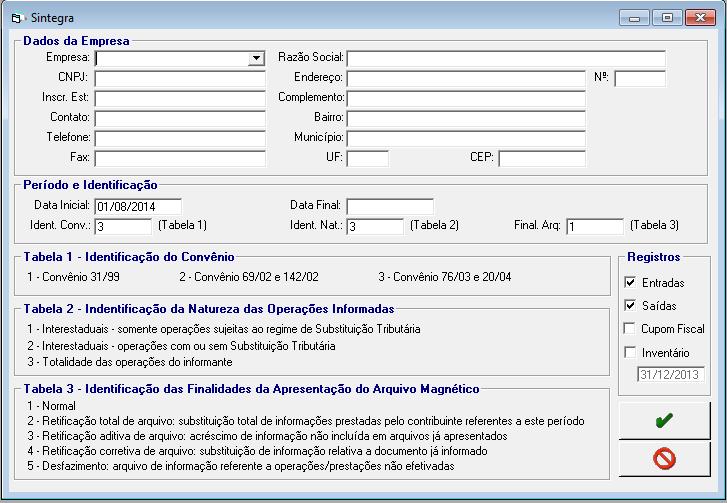
Task: Select the Ident. Nat. field
Action: tap(375, 226)
